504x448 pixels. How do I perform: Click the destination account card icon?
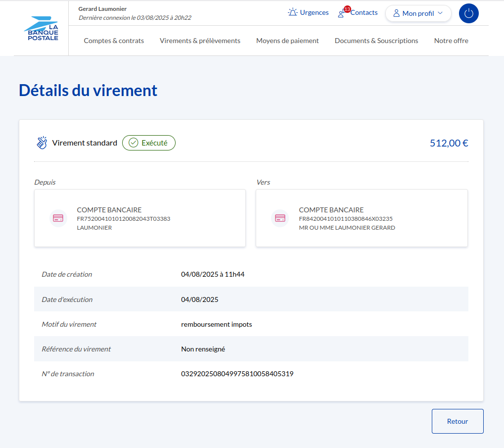pyautogui.click(x=280, y=218)
